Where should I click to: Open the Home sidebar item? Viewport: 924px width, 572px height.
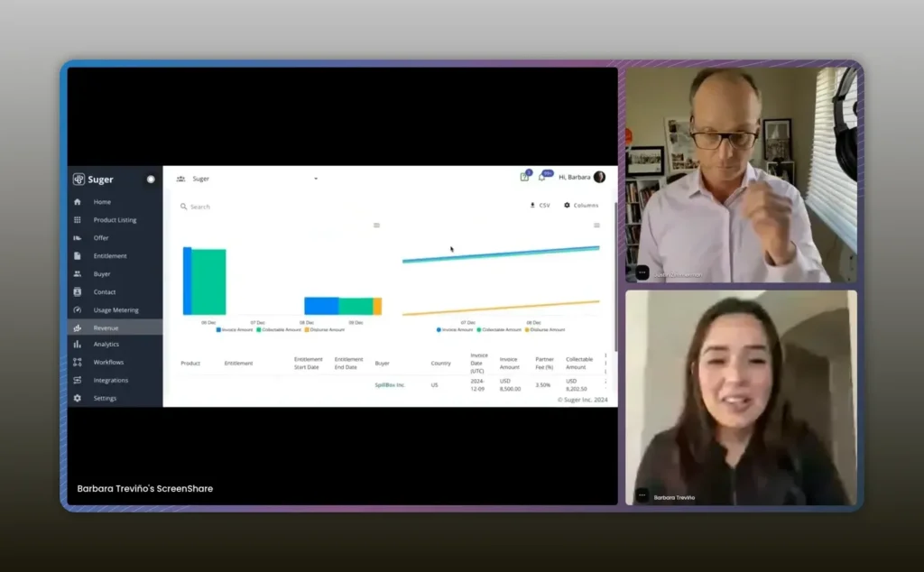click(x=101, y=202)
